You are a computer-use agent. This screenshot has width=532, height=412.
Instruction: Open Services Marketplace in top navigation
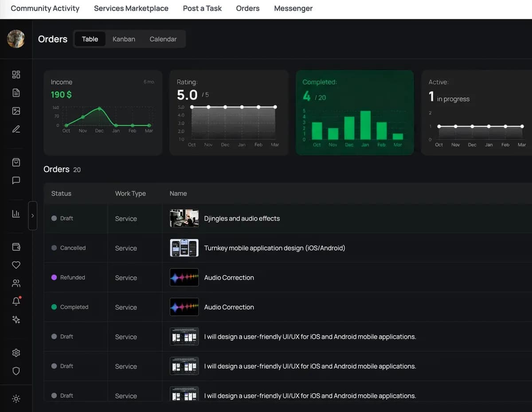click(x=131, y=8)
